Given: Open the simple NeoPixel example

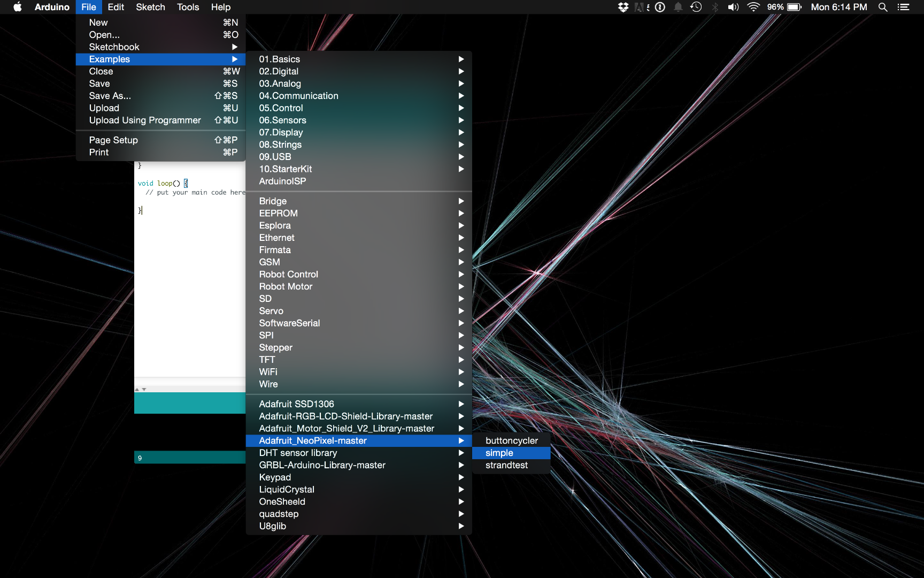Looking at the screenshot, I should pos(511,453).
